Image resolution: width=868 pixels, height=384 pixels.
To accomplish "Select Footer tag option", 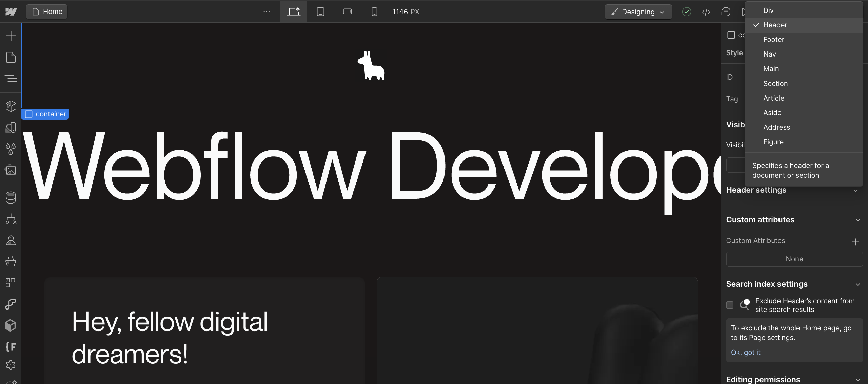I will point(804,40).
